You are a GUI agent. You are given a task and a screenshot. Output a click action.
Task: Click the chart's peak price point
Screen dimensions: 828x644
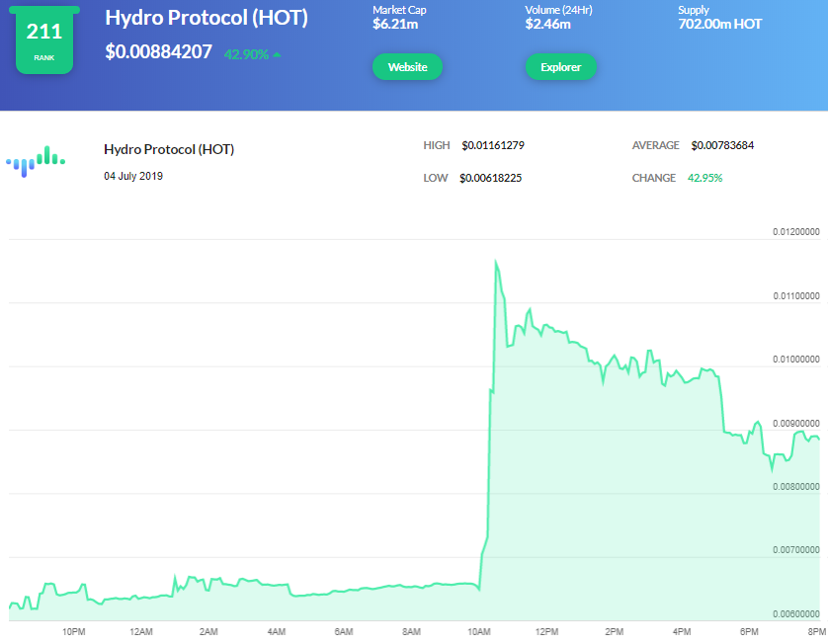tap(495, 260)
